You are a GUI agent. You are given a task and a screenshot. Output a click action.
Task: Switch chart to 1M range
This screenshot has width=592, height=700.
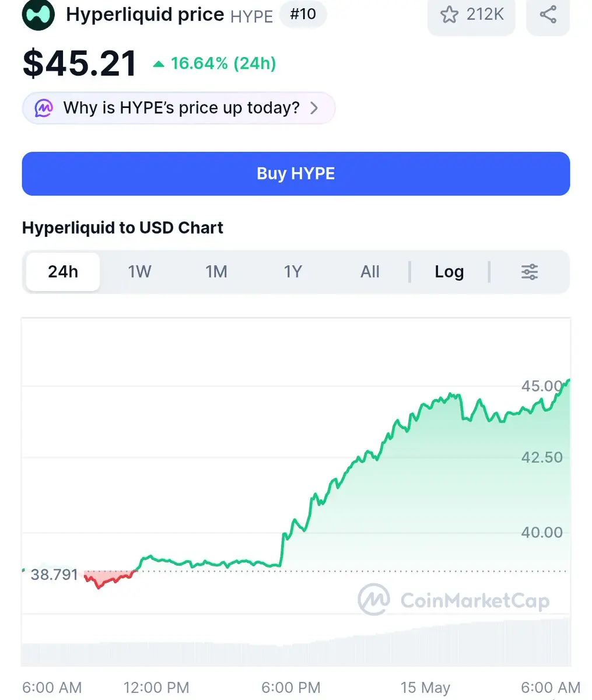click(216, 272)
